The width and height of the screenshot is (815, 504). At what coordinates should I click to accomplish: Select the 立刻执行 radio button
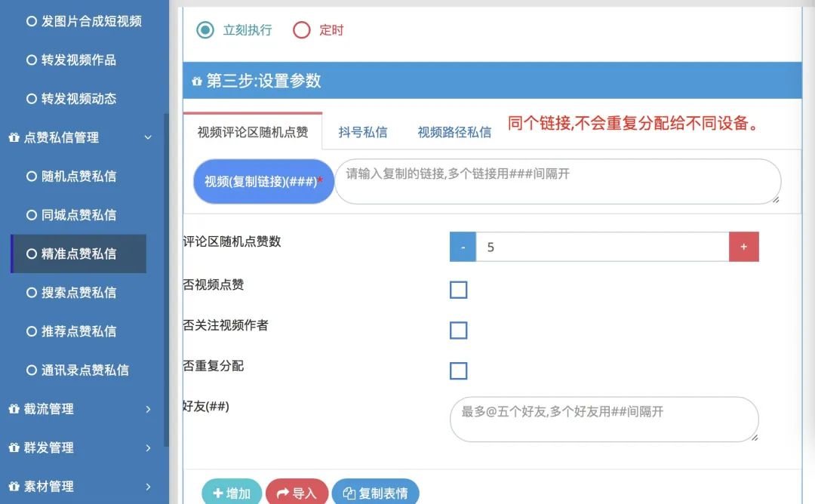coord(205,30)
